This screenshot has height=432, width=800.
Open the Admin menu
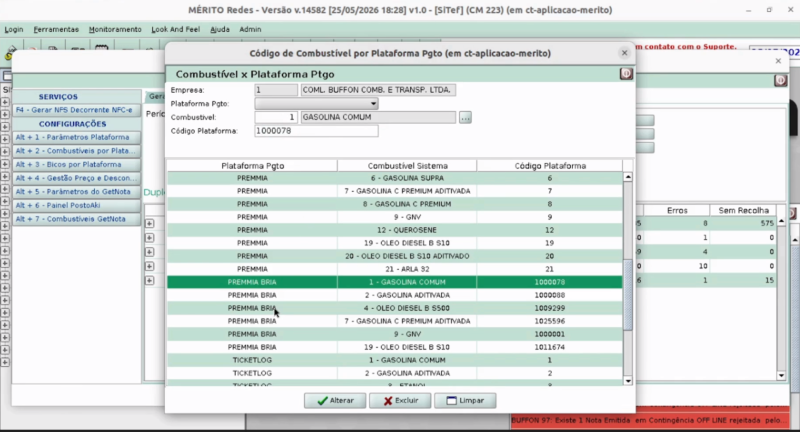(250, 30)
